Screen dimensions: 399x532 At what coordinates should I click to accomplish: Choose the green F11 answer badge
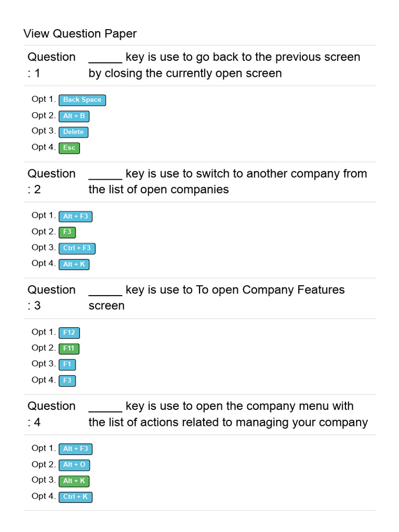coord(69,349)
